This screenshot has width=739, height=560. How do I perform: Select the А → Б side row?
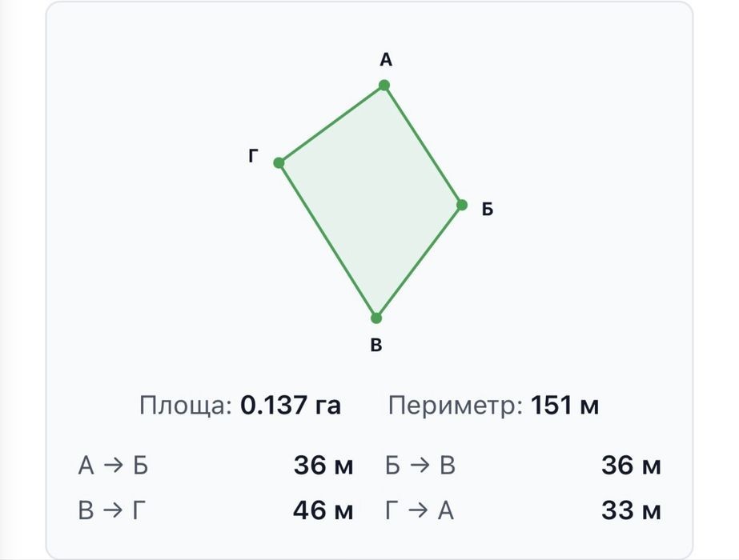click(x=216, y=466)
